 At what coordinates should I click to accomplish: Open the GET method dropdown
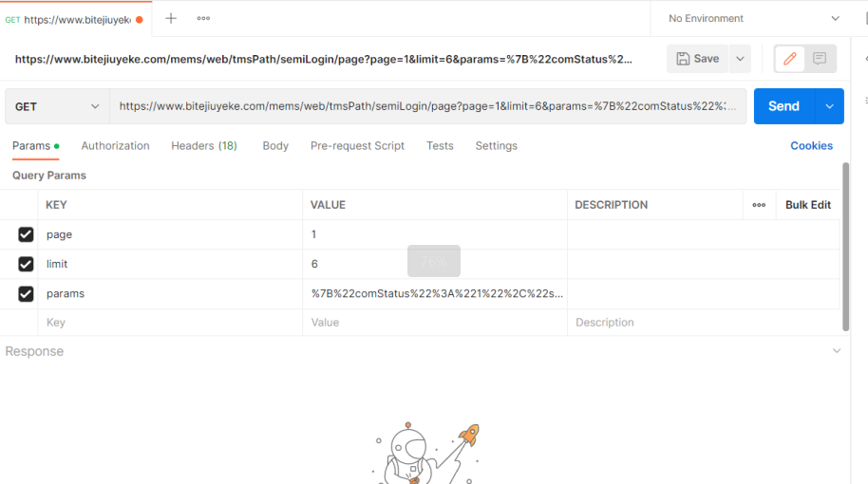tap(57, 106)
